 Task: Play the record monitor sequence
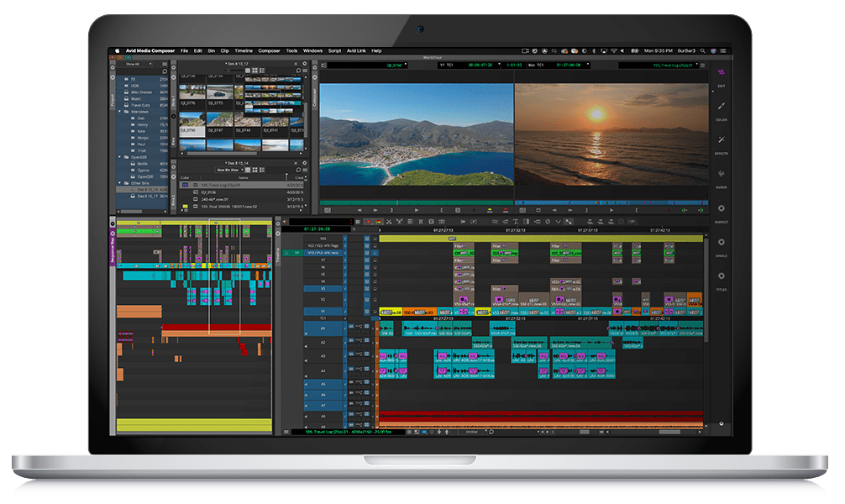pyautogui.click(x=611, y=210)
